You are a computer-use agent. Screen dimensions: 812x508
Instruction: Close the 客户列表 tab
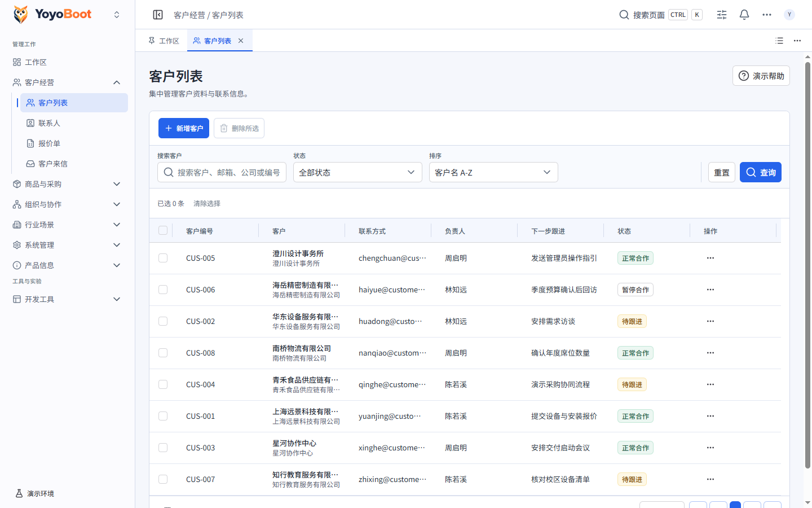click(x=241, y=41)
